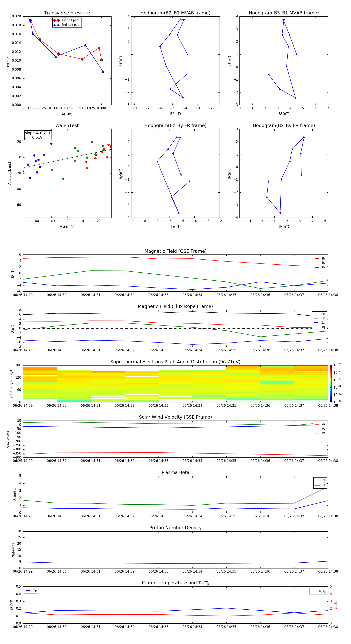Click the "Hodogram(B2_B1 MVAB frame)" title
Screen dimensions: 351x644
click(x=175, y=13)
